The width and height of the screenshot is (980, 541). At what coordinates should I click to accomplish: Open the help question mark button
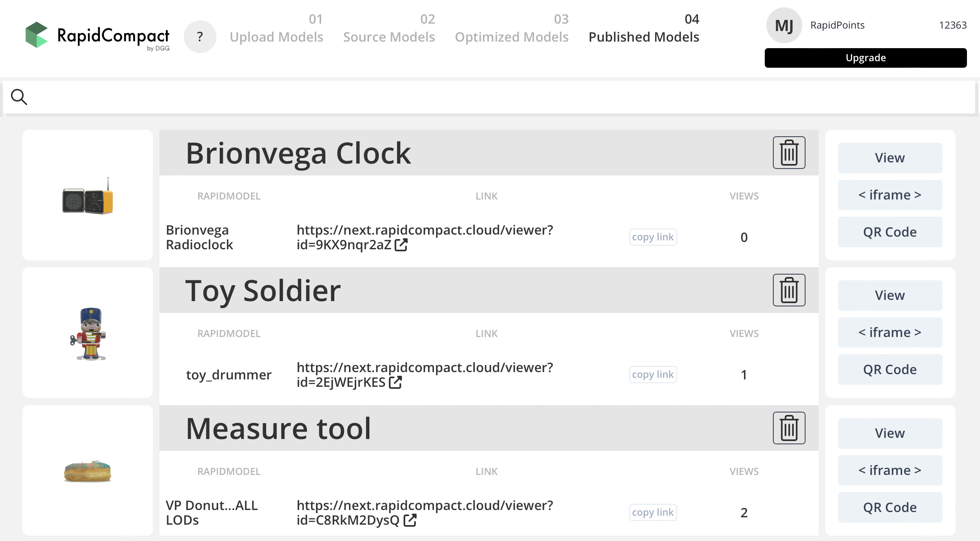point(200,37)
